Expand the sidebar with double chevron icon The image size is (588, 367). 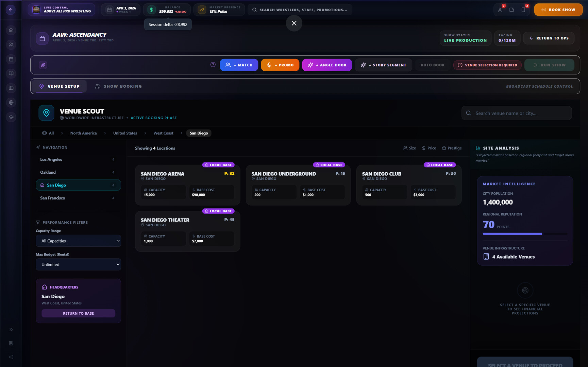point(11,329)
